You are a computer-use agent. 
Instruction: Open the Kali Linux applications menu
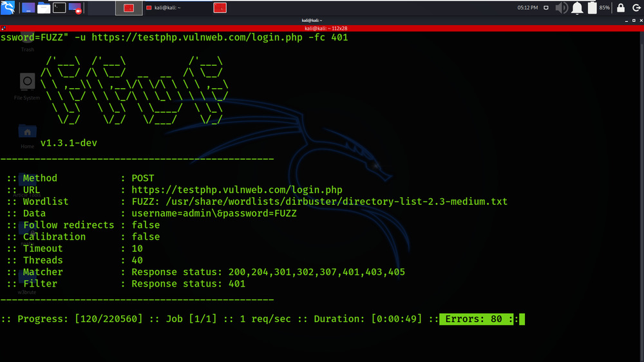(x=9, y=8)
